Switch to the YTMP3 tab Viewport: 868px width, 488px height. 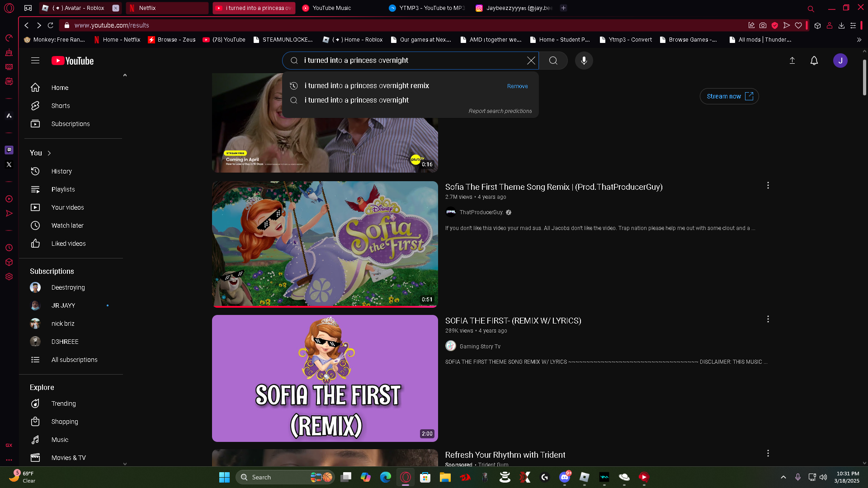tap(428, 8)
